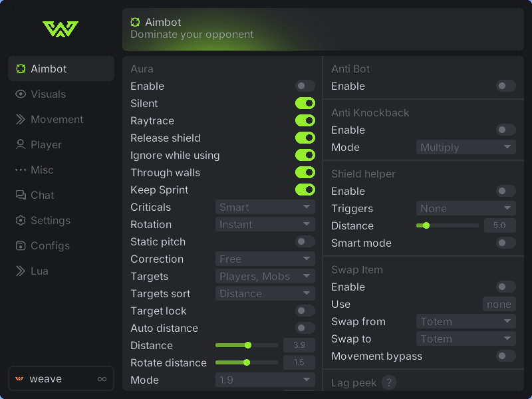The height and width of the screenshot is (399, 532).
Task: Switch to the Misc tab
Action: (x=42, y=170)
